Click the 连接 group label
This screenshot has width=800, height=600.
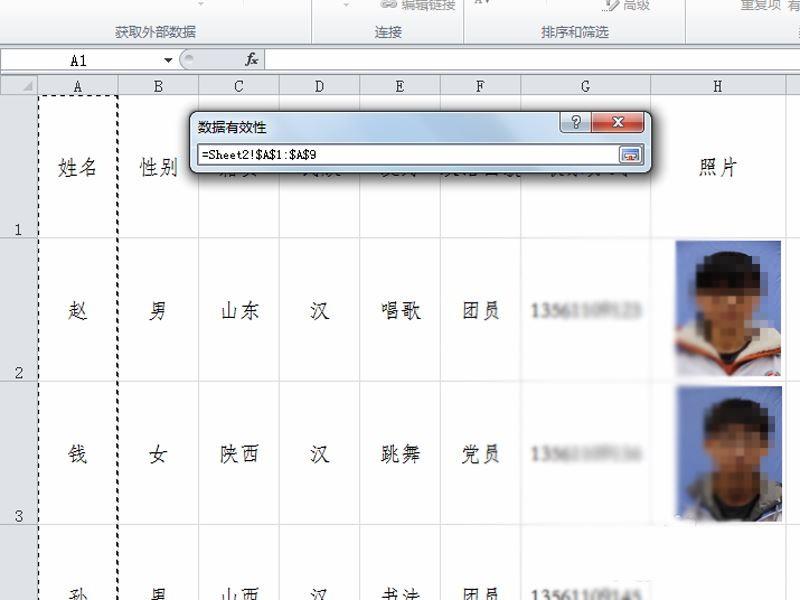tap(386, 31)
